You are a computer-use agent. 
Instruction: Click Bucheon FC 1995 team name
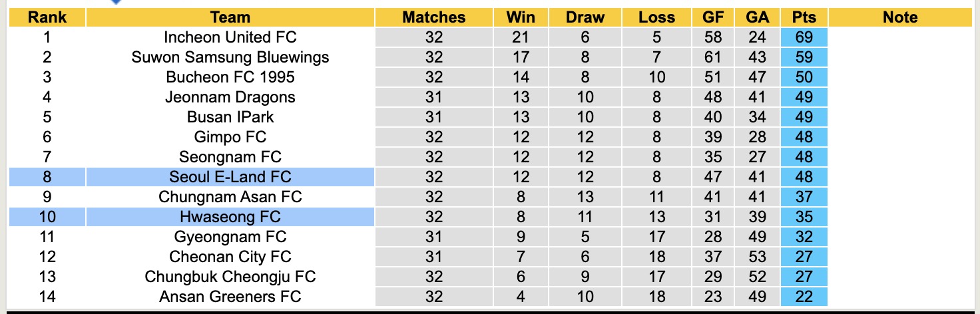230,77
